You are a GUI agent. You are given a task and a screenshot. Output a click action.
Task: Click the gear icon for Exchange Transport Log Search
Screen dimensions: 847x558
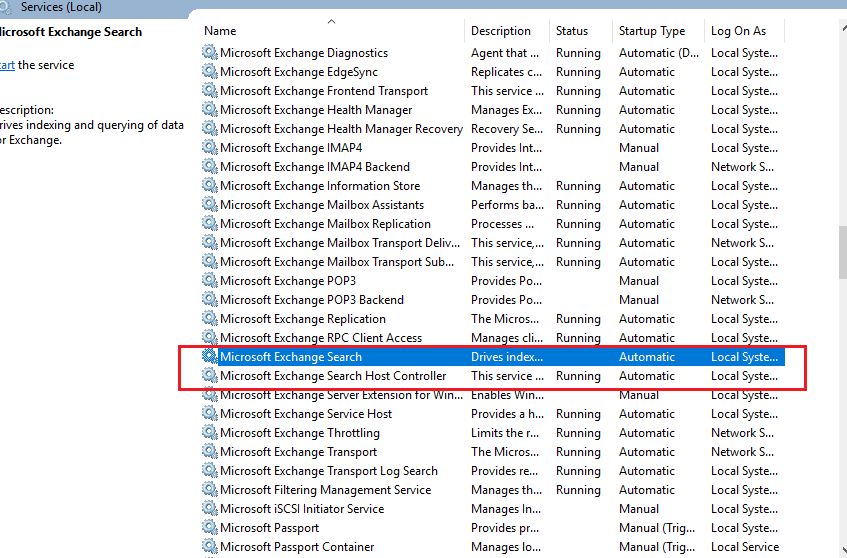point(210,470)
